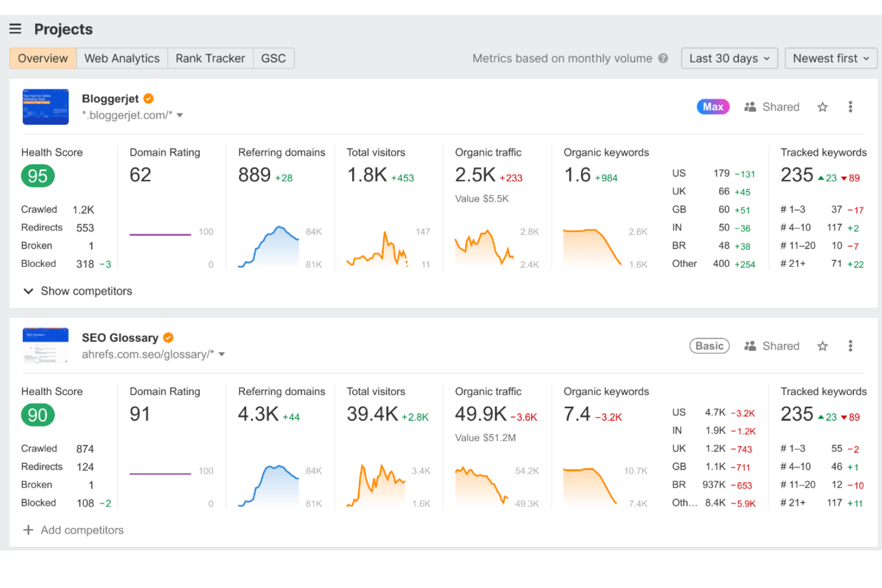Open the hamburger menu beside Projects

tap(15, 29)
